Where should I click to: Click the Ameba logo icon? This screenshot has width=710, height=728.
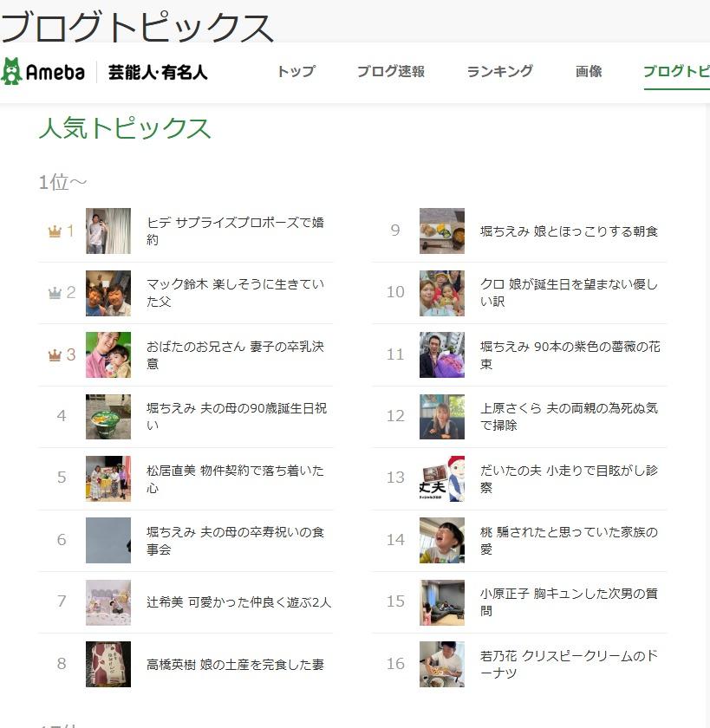coord(12,72)
